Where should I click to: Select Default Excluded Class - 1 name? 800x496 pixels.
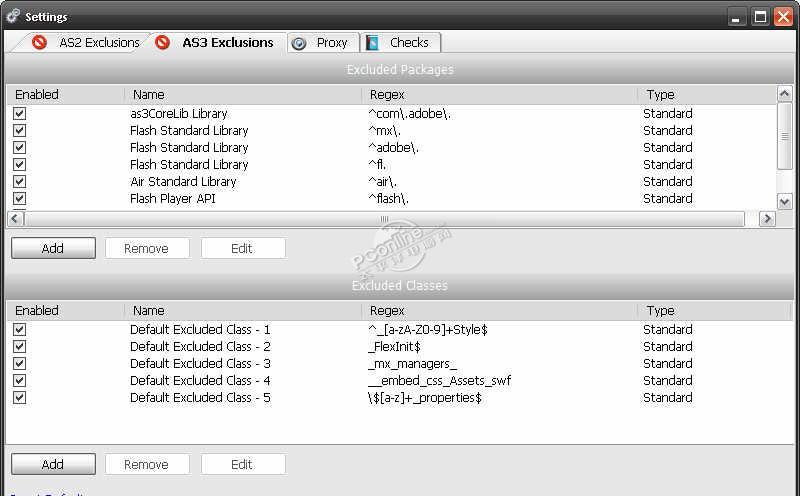(x=200, y=329)
